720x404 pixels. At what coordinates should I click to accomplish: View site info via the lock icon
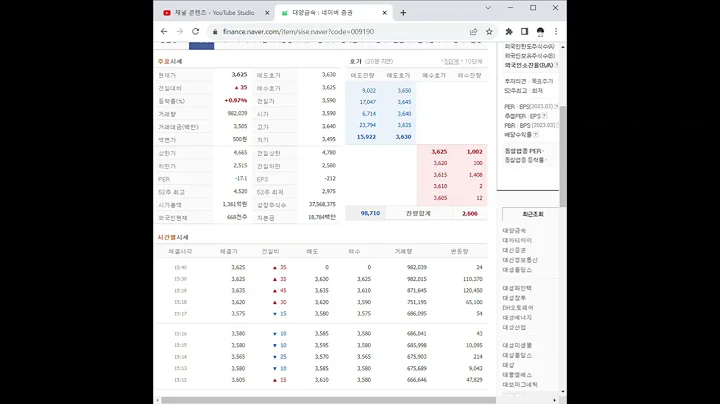pos(214,32)
